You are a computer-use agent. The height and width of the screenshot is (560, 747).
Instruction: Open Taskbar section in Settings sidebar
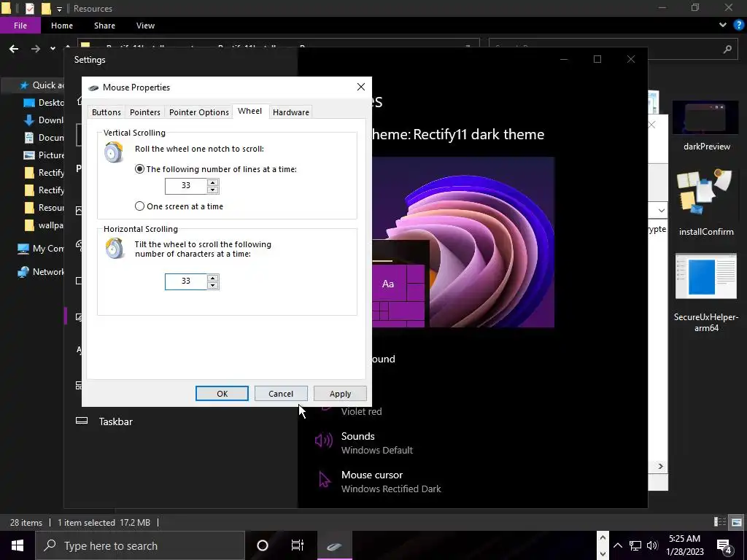point(116,421)
